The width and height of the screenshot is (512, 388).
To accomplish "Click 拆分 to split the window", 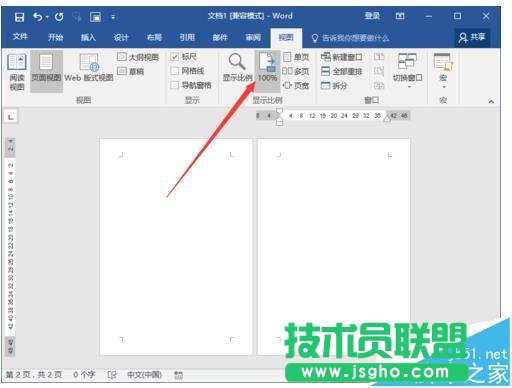I will 334,86.
